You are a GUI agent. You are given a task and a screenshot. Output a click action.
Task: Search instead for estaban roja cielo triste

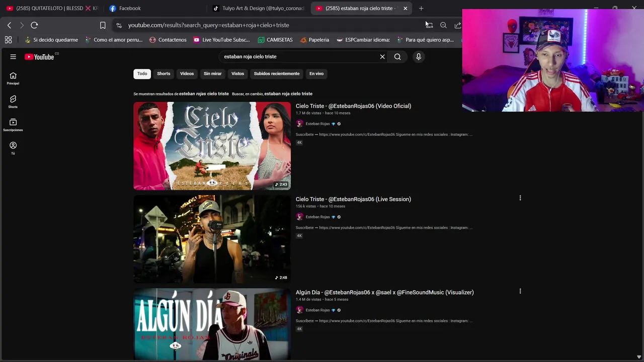288,94
